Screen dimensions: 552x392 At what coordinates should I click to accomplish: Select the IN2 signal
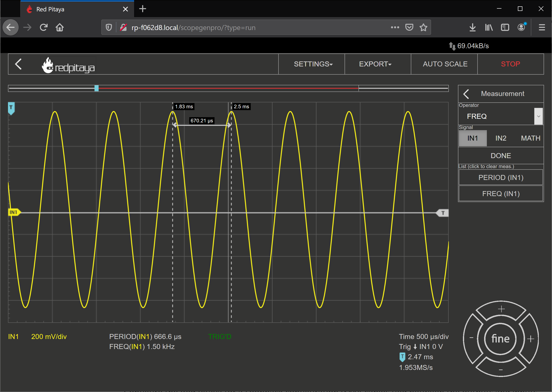(501, 138)
